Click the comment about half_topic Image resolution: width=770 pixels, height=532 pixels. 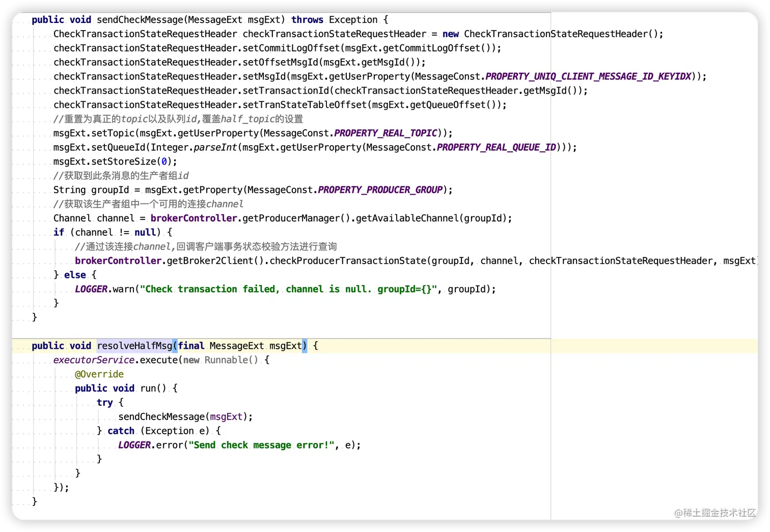click(x=178, y=119)
